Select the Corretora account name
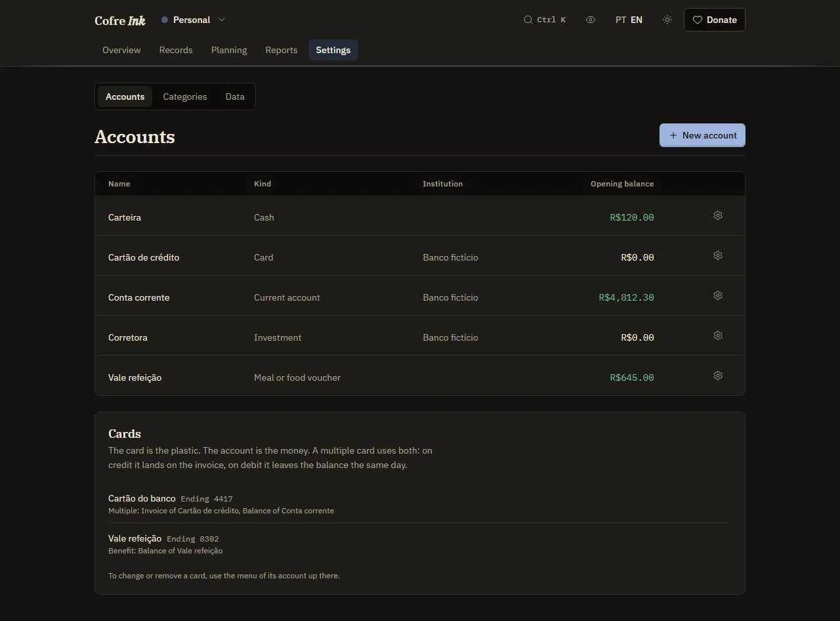This screenshot has width=840, height=621. 128,337
